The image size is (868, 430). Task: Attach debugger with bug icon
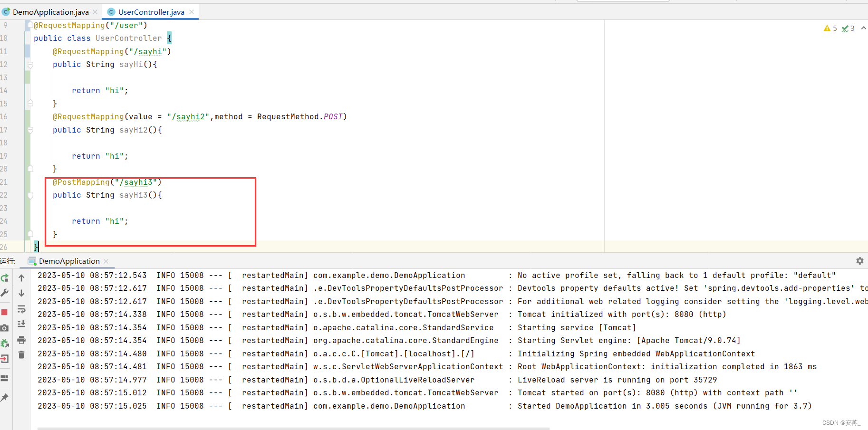click(5, 343)
